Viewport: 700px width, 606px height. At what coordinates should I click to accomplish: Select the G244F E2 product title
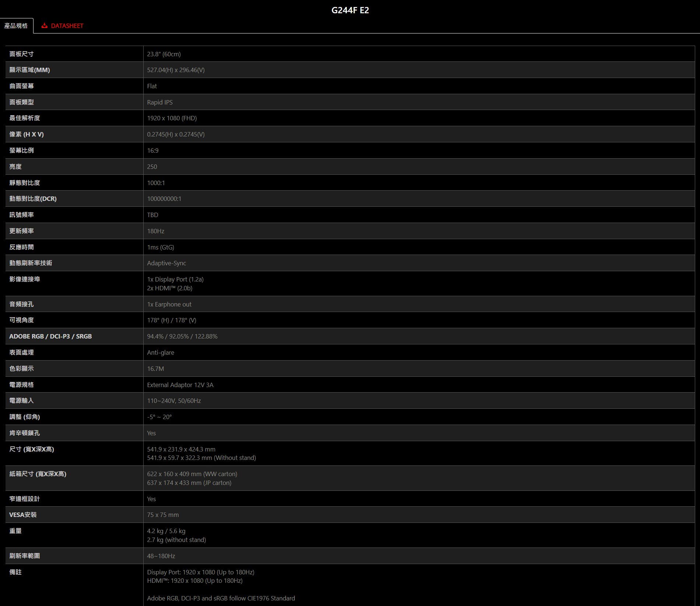point(350,10)
